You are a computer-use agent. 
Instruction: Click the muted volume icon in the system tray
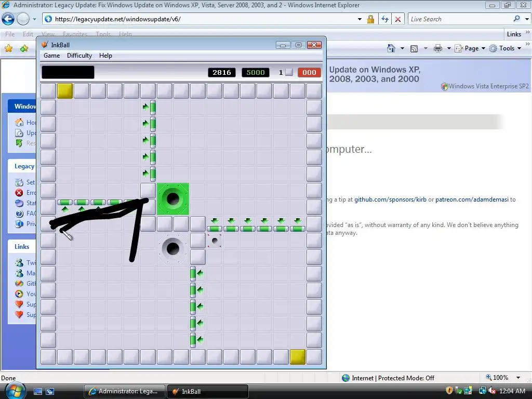(492, 391)
